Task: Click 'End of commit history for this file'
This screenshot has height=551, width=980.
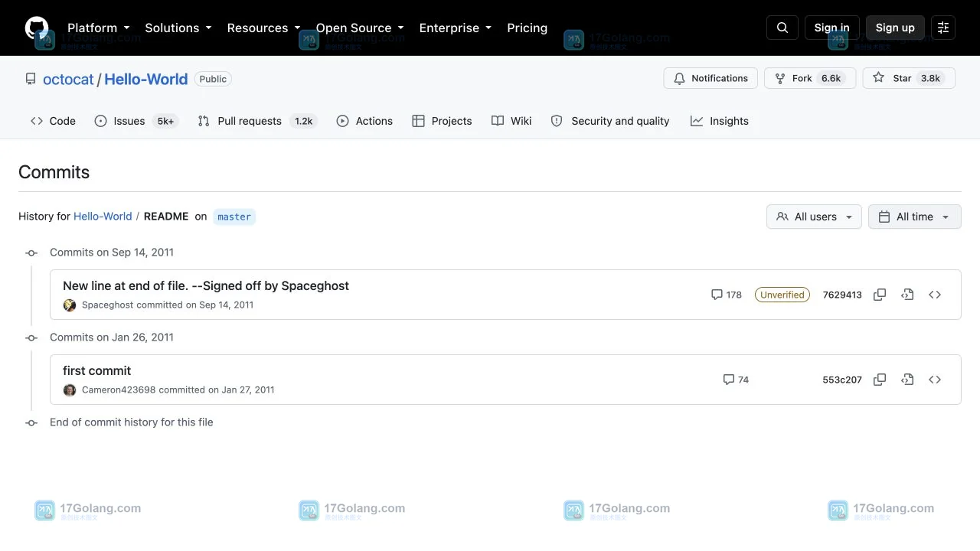Action: point(132,422)
